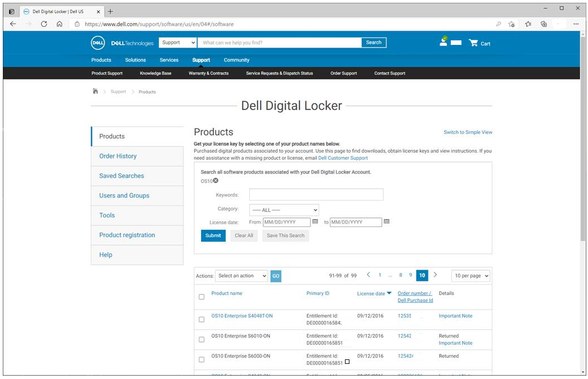Go to results page 1
Image resolution: width=588 pixels, height=379 pixels.
[x=380, y=275]
